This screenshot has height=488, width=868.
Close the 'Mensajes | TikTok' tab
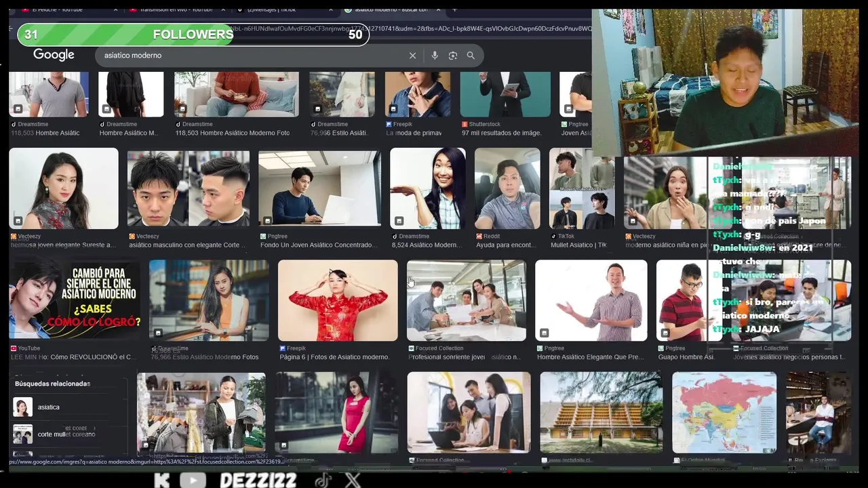coord(331,9)
